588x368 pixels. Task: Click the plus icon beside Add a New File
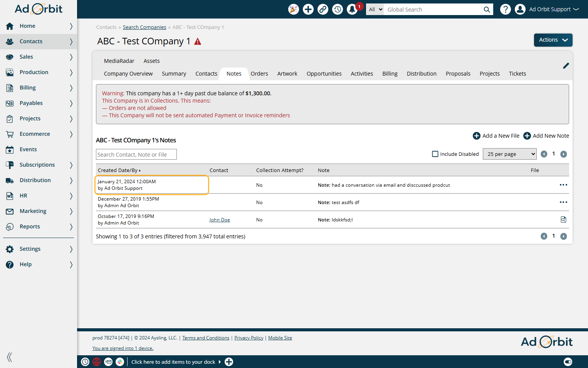(477, 136)
